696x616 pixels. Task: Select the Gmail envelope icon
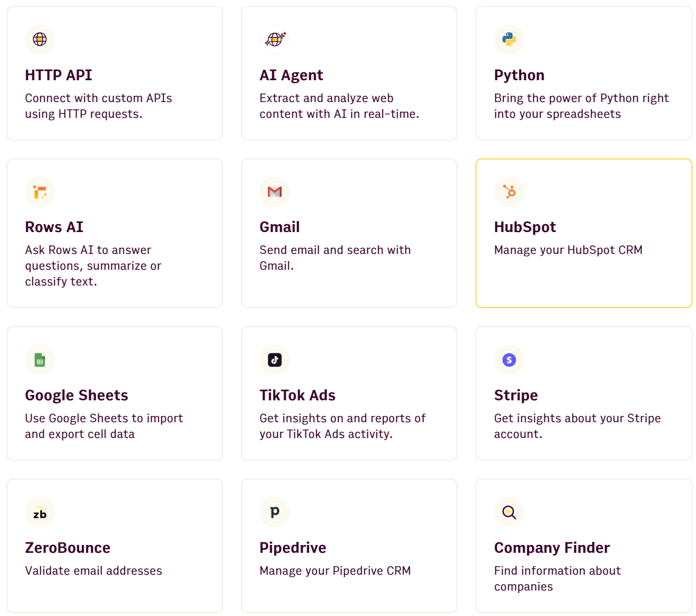pos(275,192)
